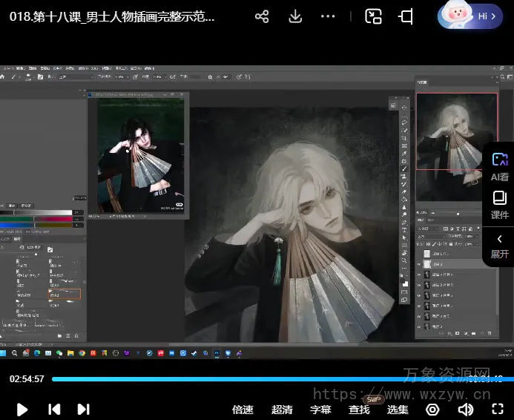The height and width of the screenshot is (420, 514).
Task: Skip to the previous video
Action: (x=54, y=409)
